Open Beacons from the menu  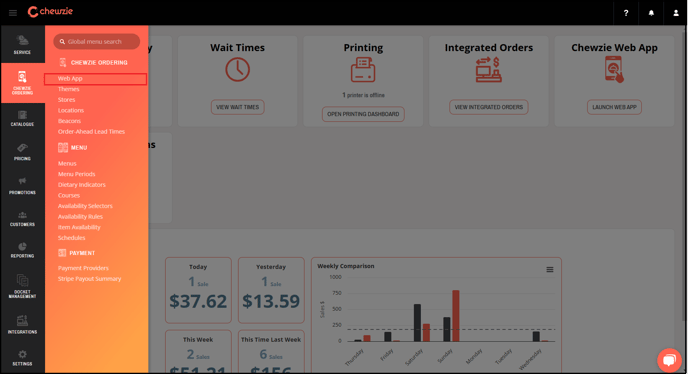[x=69, y=121]
